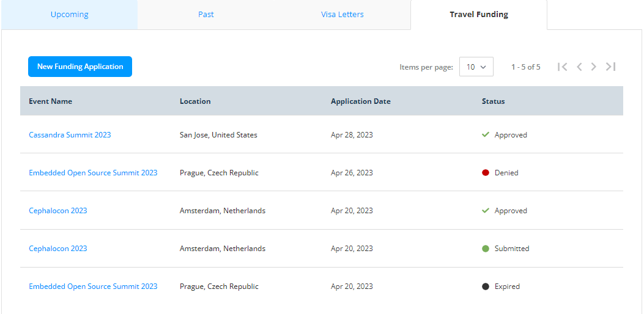This screenshot has height=314, width=644.
Task: Switch to the Upcoming tab
Action: [69, 15]
